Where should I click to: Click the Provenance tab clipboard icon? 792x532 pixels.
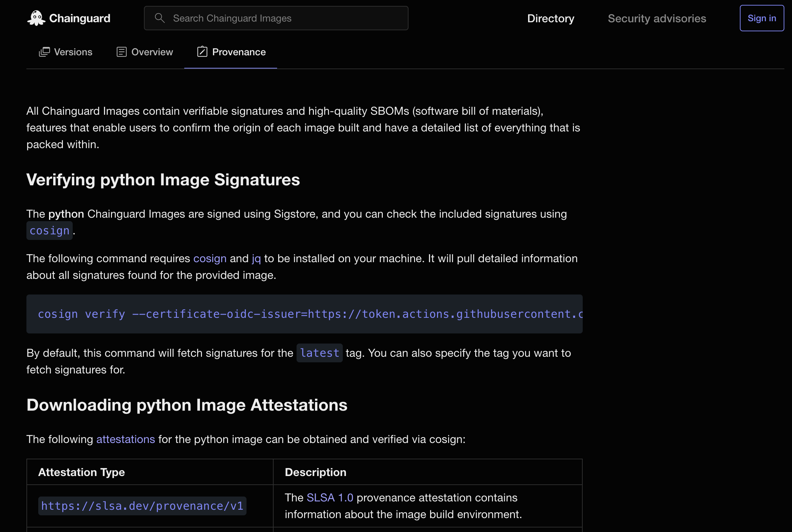[202, 52]
